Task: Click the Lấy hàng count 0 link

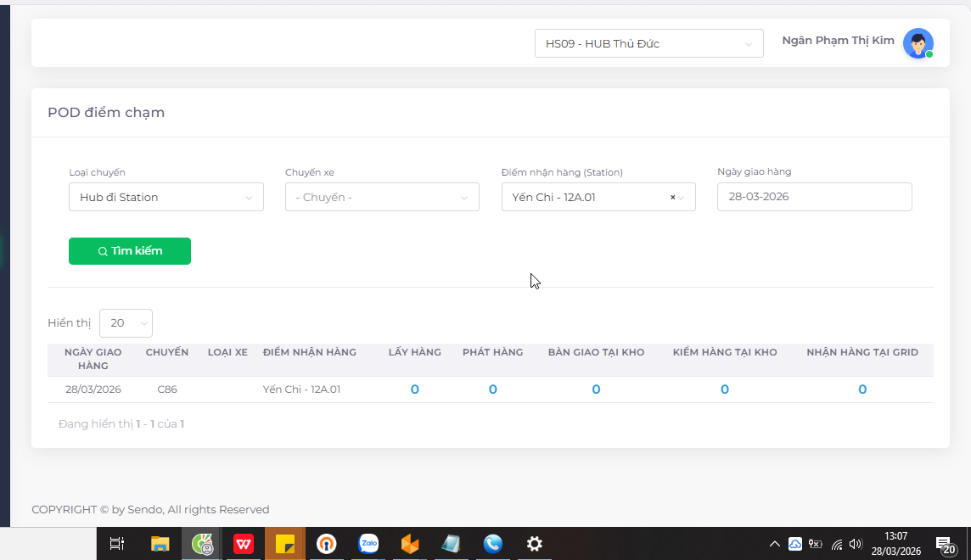Action: coord(415,389)
